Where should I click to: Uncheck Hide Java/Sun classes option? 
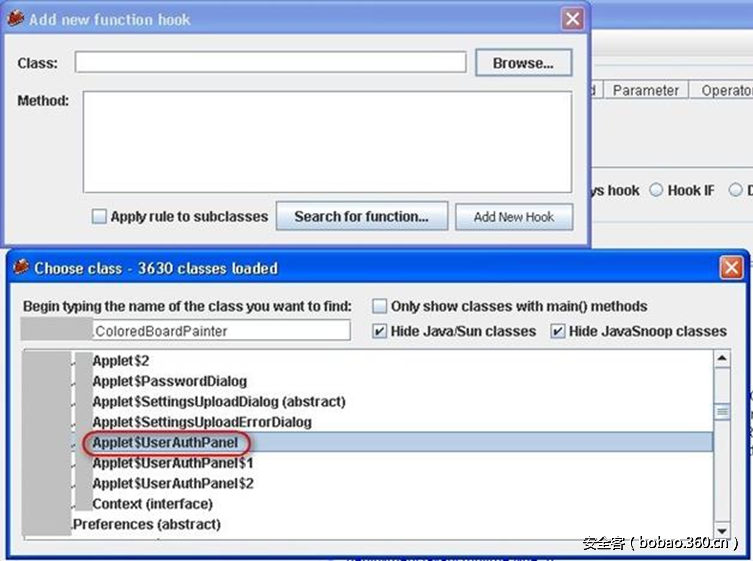(x=380, y=331)
